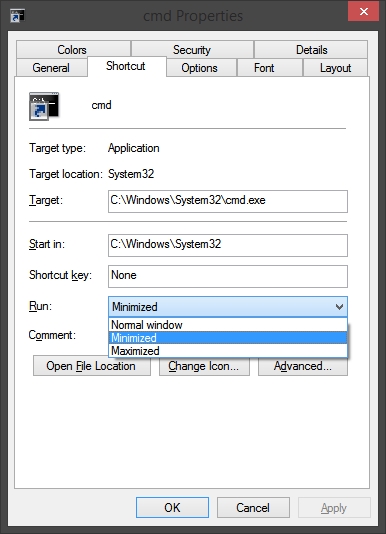The image size is (386, 534).
Task: Focus the Shortcut key field
Action: pyautogui.click(x=228, y=276)
